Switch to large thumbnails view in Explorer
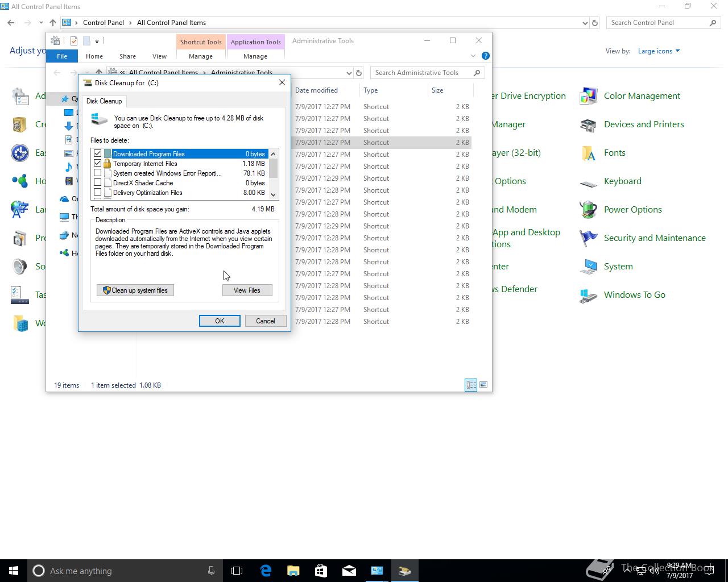This screenshot has width=728, height=582. tap(483, 385)
